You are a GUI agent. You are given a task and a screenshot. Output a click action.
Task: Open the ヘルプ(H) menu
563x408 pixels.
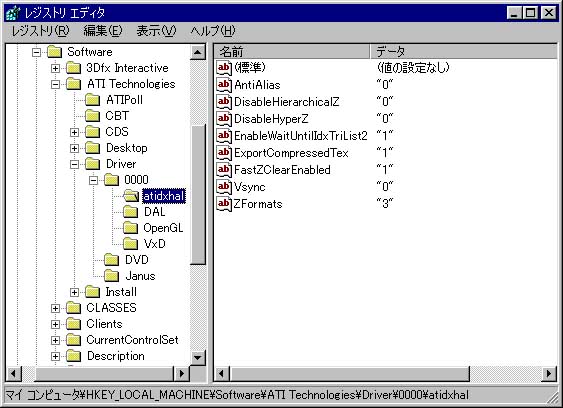click(213, 31)
